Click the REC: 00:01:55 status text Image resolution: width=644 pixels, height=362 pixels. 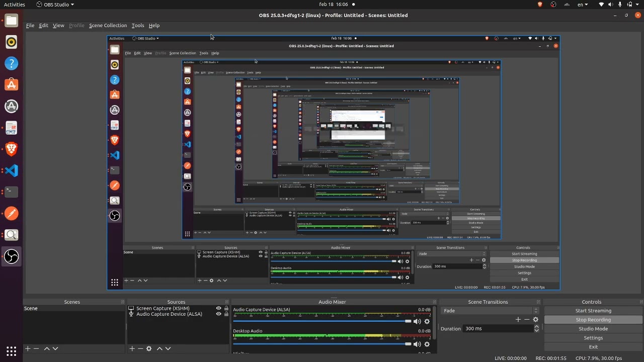click(551, 358)
